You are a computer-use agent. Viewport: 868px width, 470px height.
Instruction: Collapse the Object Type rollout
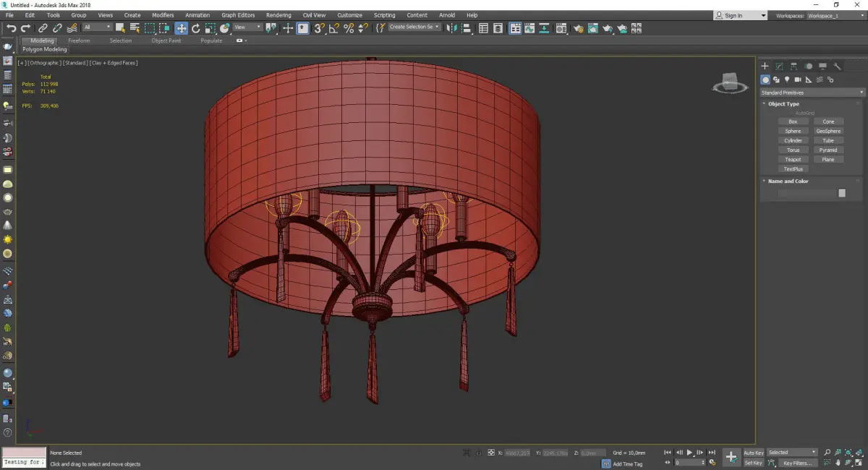tap(783, 104)
